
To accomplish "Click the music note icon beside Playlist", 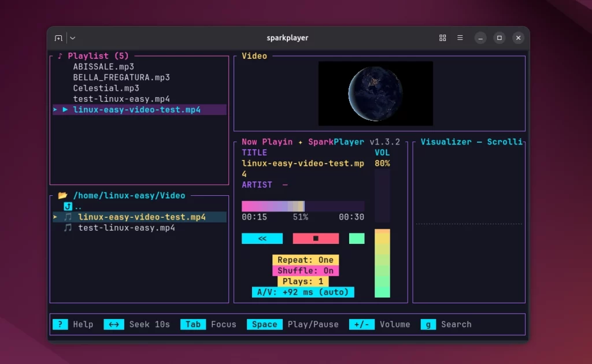I will click(x=60, y=56).
